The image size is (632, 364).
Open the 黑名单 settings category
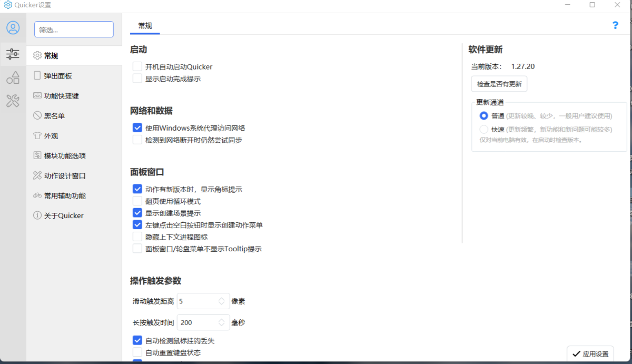(x=74, y=116)
